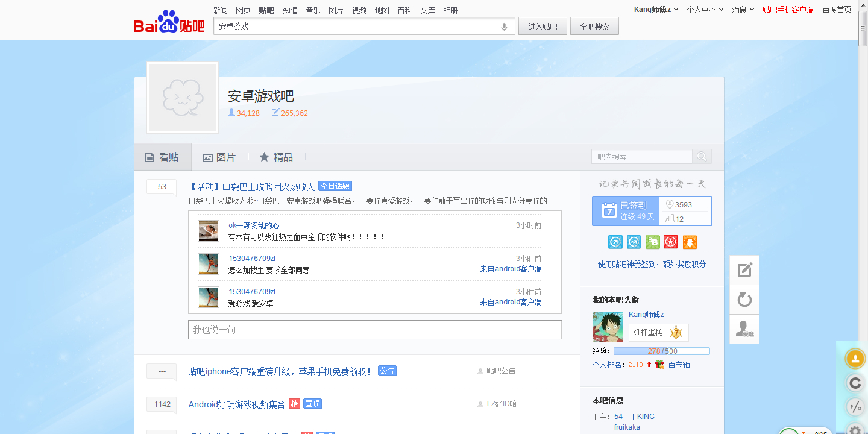Click the red 精 tag on Android好玩游戏视频集合
Screen dimensions: 868x434
pyautogui.click(x=294, y=404)
